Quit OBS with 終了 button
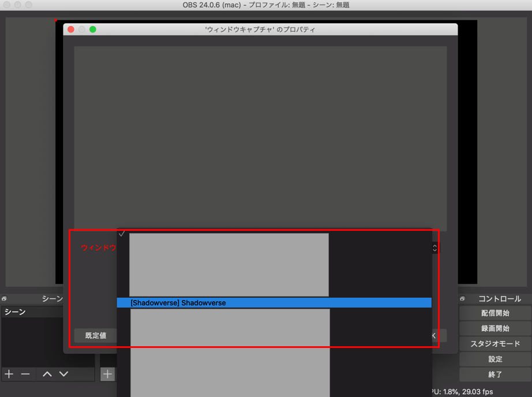The height and width of the screenshot is (397, 532). [495, 374]
